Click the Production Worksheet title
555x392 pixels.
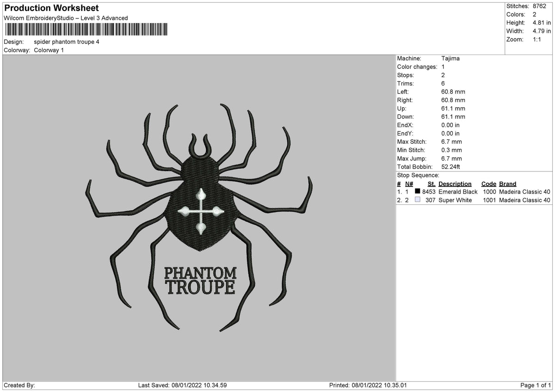tap(51, 8)
